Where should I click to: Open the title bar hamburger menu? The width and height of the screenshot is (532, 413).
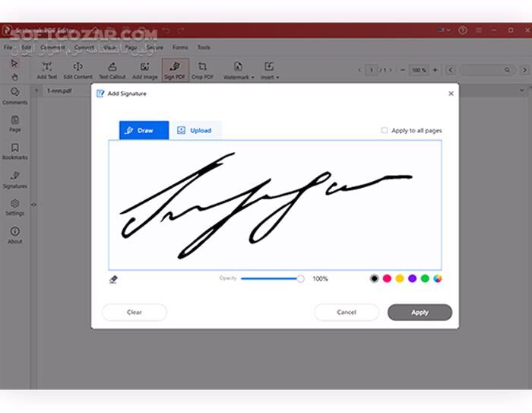[479, 30]
